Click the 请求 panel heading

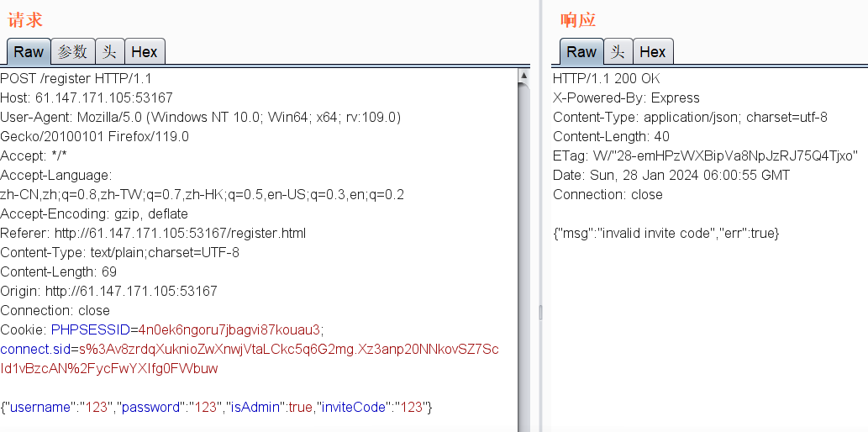(25, 20)
